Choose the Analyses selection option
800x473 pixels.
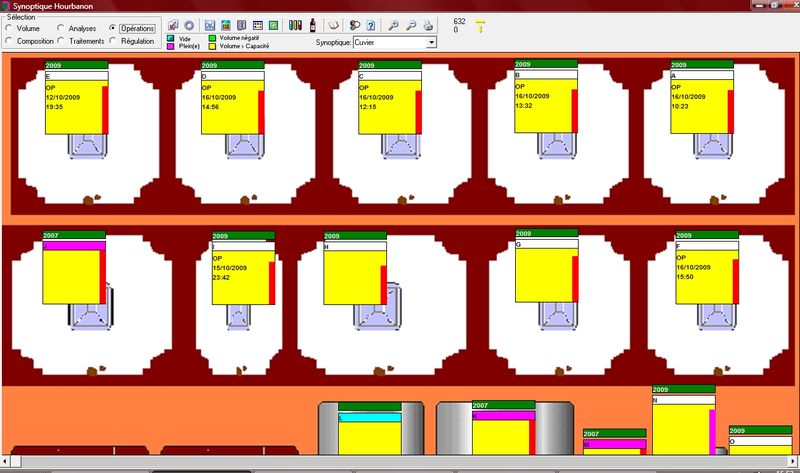coord(62,29)
